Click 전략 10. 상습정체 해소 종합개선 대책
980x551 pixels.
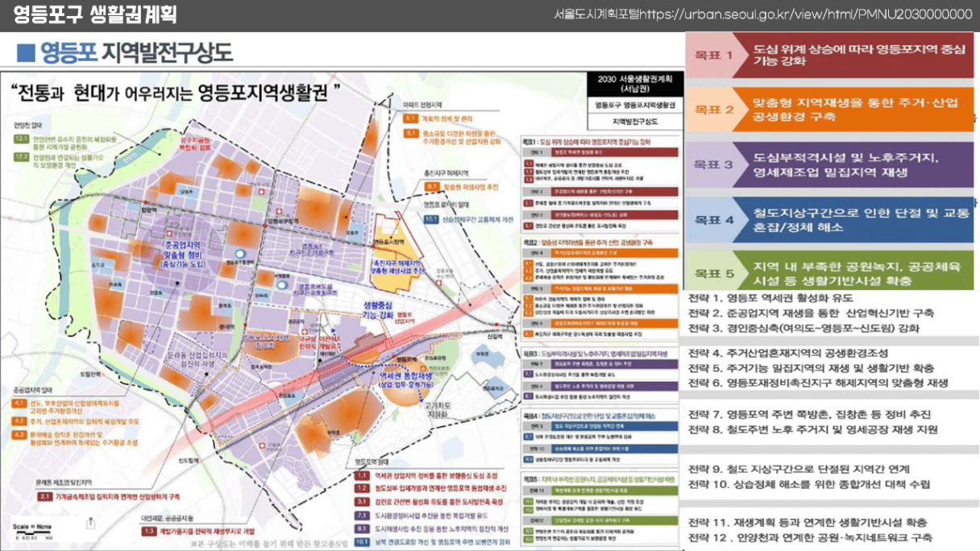coord(809,484)
